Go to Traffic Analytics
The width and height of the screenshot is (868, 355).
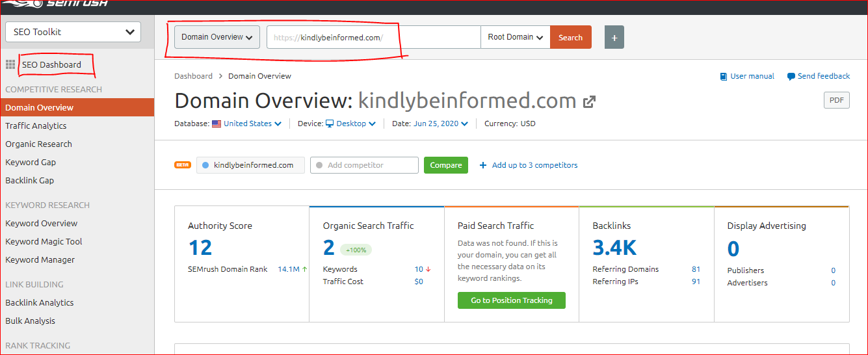[x=36, y=125]
